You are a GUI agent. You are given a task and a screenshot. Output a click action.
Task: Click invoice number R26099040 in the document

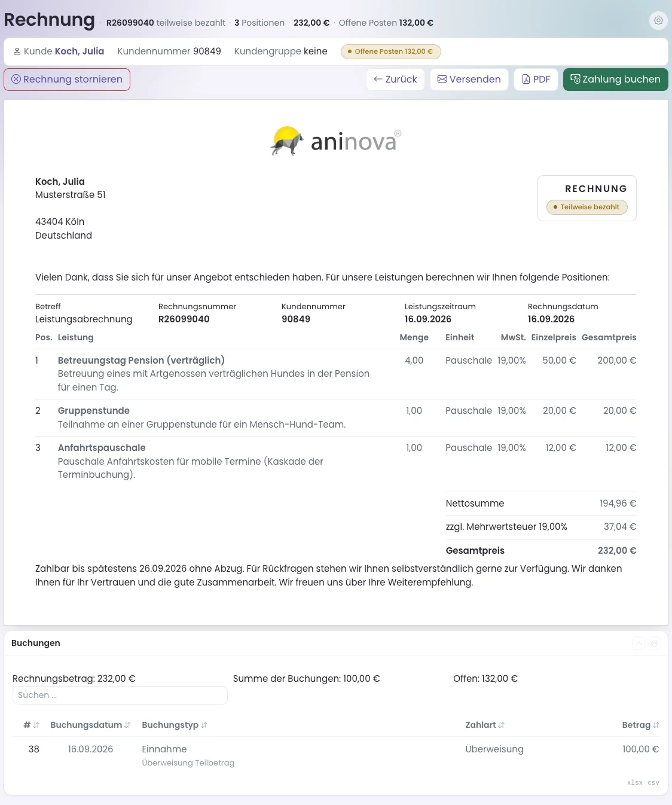[184, 319]
